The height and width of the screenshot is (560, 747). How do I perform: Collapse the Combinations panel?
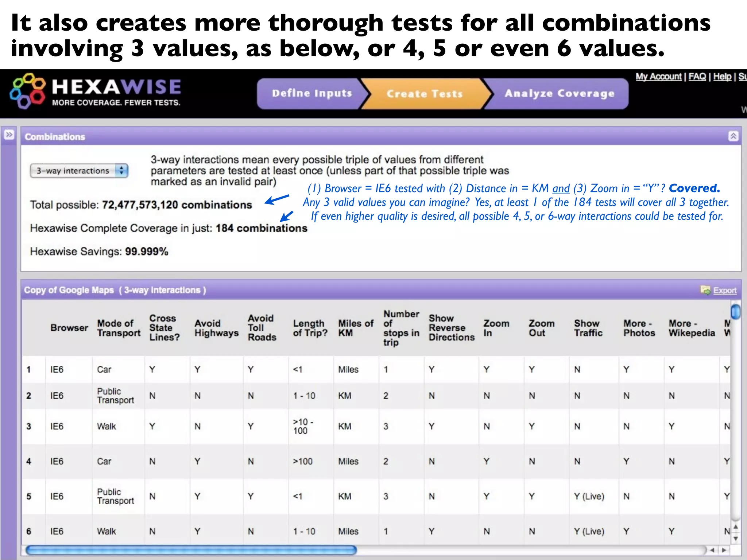click(733, 136)
